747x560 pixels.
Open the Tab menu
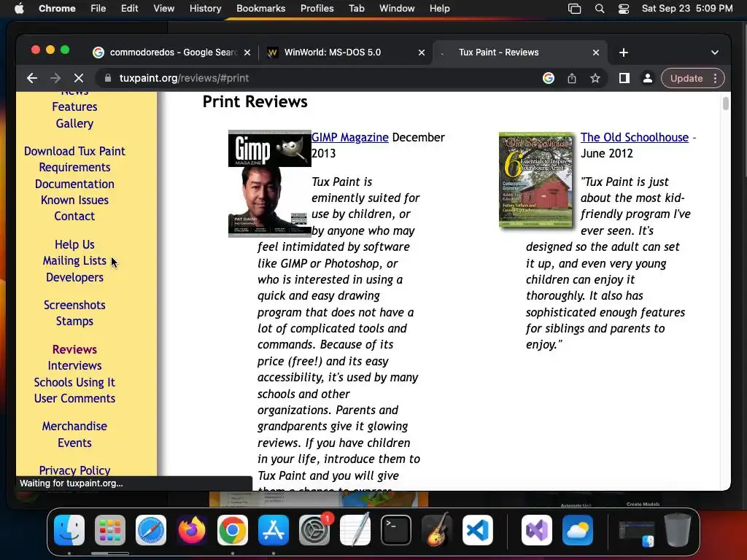pyautogui.click(x=356, y=9)
